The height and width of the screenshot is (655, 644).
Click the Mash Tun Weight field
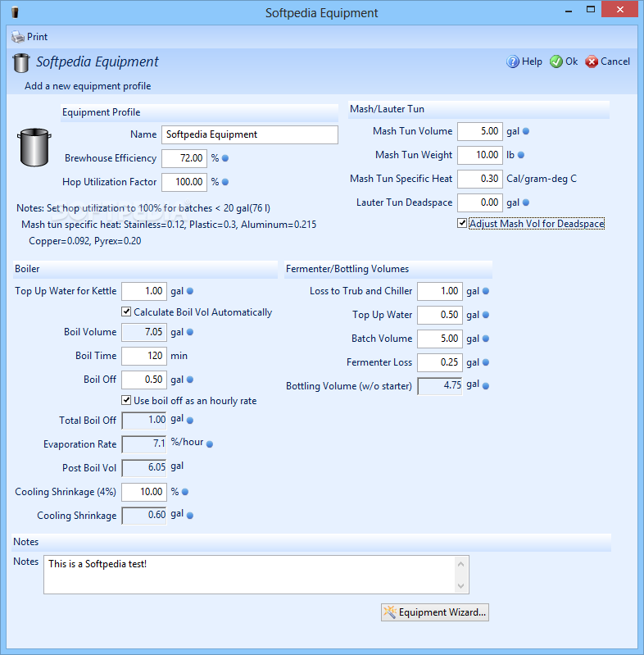[x=480, y=156]
